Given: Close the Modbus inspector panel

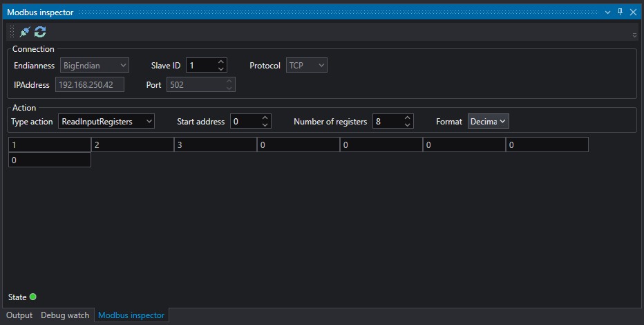Looking at the screenshot, I should point(632,12).
